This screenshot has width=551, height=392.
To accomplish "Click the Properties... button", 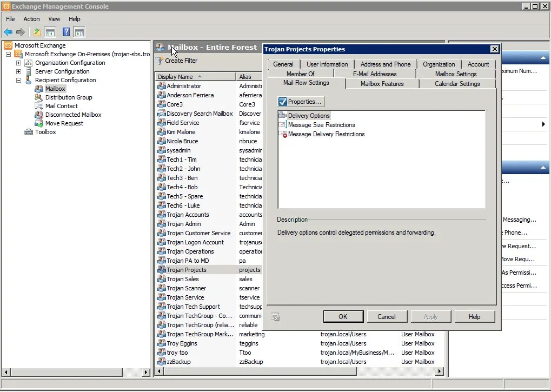I will click(301, 102).
